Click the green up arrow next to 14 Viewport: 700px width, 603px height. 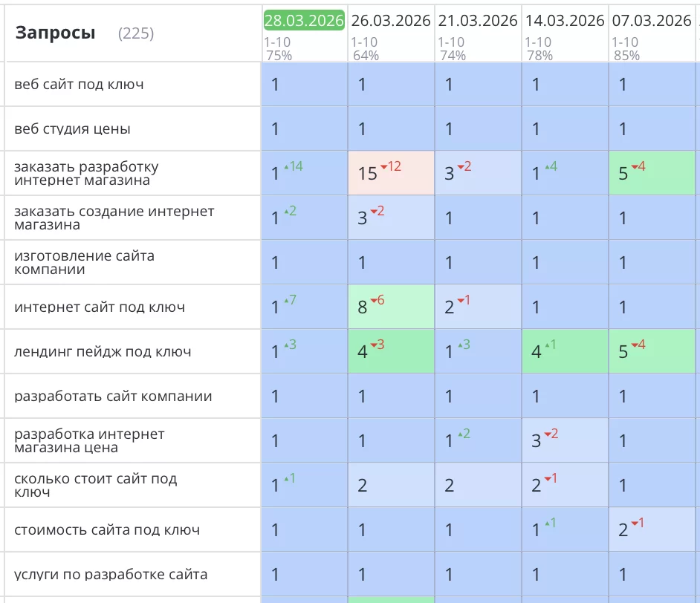click(x=285, y=167)
